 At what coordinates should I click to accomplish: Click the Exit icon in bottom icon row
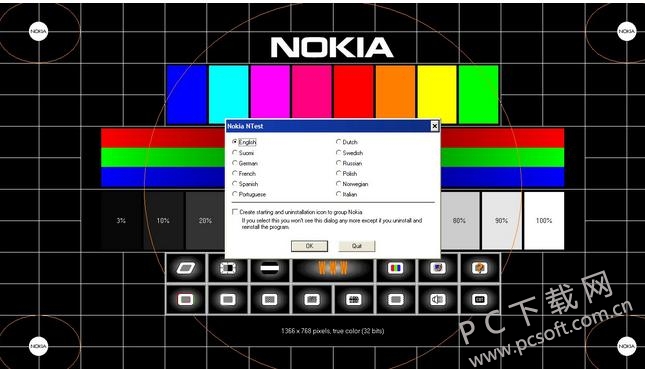pyautogui.click(x=480, y=299)
